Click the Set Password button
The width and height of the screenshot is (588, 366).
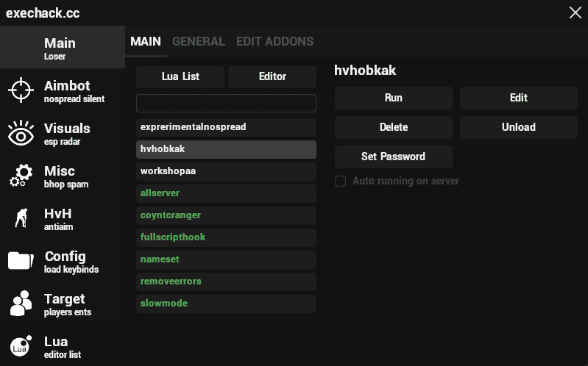[393, 157]
